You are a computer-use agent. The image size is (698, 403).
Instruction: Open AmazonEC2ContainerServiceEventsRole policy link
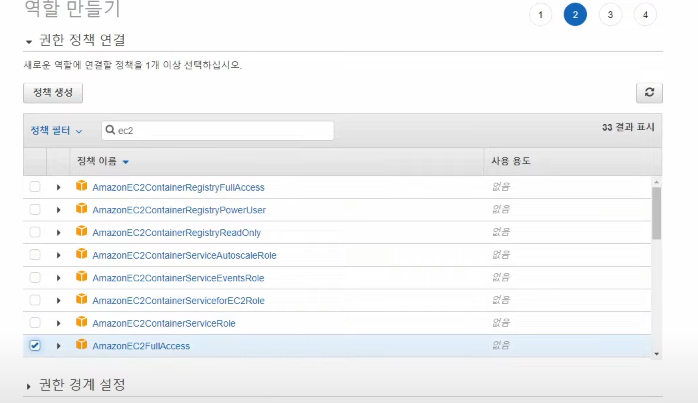click(x=178, y=278)
